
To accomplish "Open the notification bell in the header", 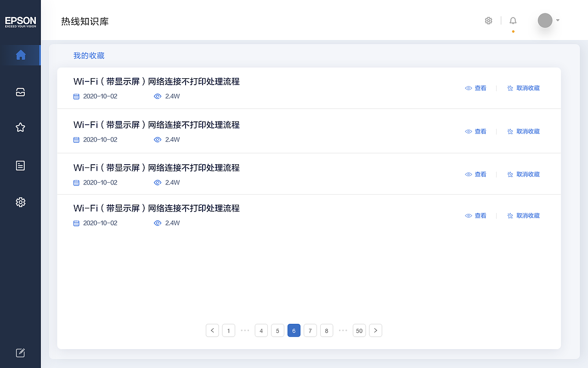I will click(x=513, y=20).
